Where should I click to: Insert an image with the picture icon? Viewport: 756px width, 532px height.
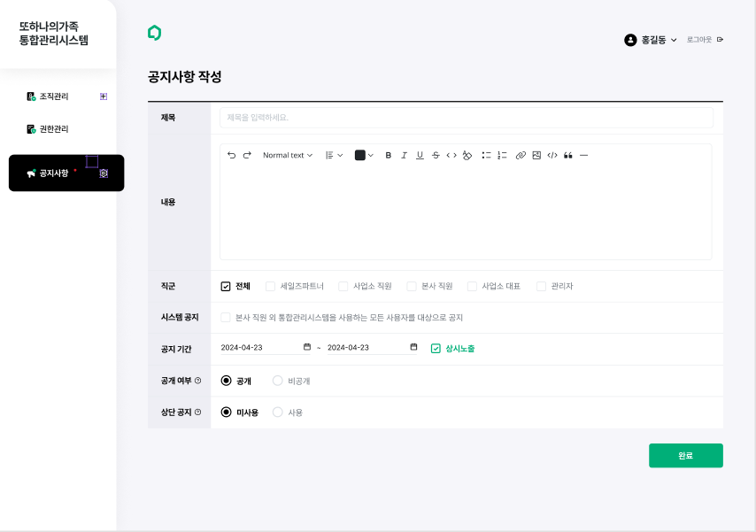coord(536,155)
